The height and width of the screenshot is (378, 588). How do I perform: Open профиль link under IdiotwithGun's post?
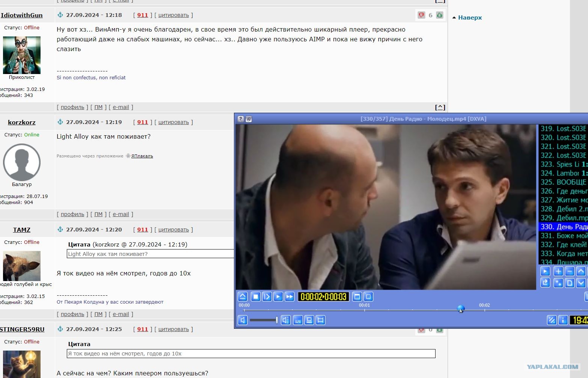pos(72,107)
